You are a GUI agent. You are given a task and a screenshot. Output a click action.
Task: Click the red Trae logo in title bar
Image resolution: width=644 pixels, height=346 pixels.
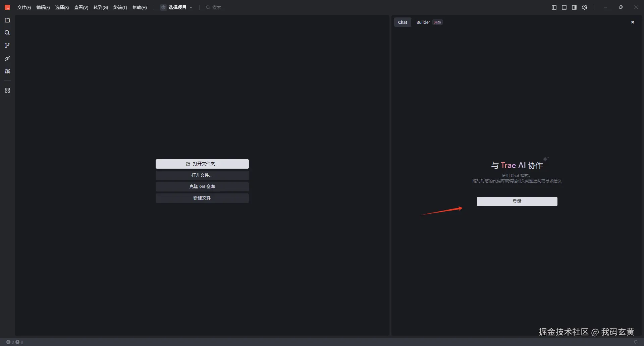[x=7, y=7]
